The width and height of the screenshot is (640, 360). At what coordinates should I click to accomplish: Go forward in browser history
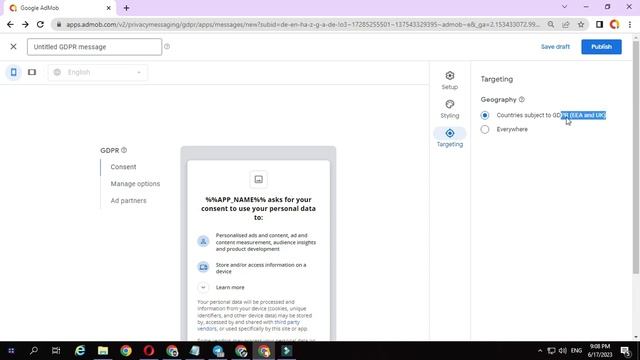(25, 24)
